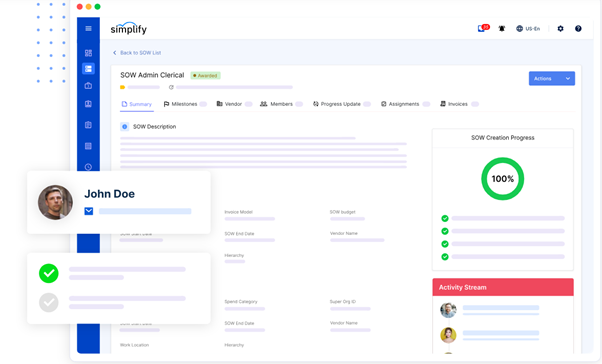Screen dimensions: 602x364
Task: Click the clock icon in sidebar
Action: click(88, 167)
